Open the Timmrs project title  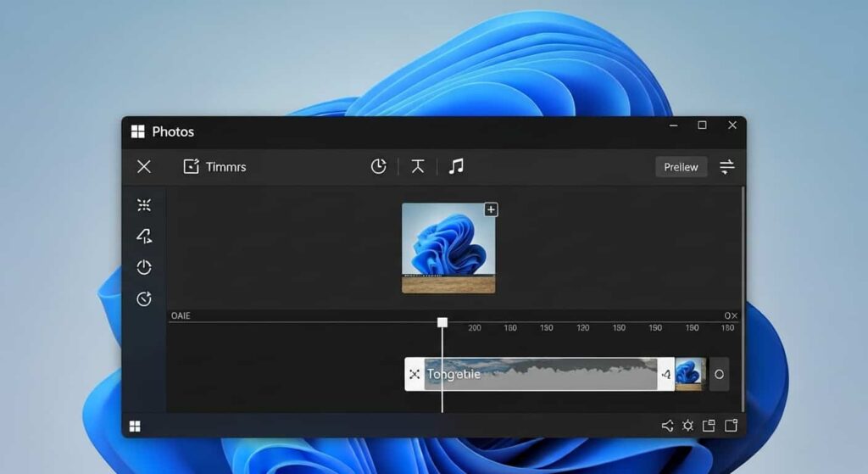[x=225, y=167]
